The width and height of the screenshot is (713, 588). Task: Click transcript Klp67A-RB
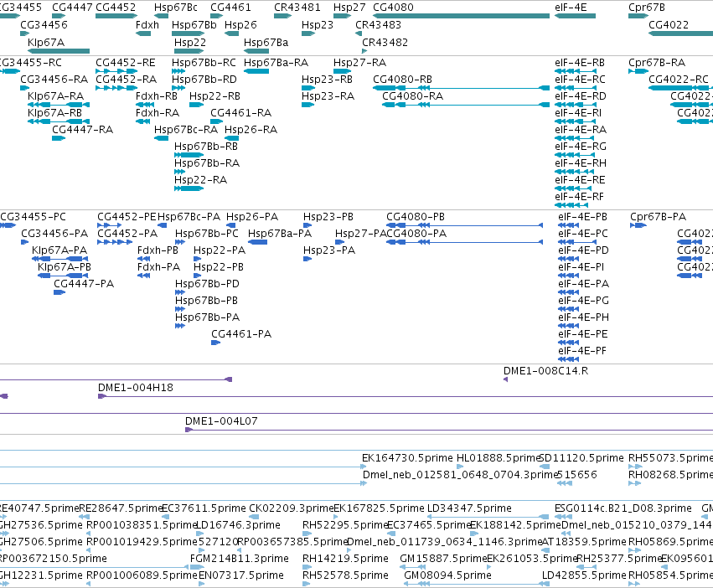pyautogui.click(x=54, y=113)
